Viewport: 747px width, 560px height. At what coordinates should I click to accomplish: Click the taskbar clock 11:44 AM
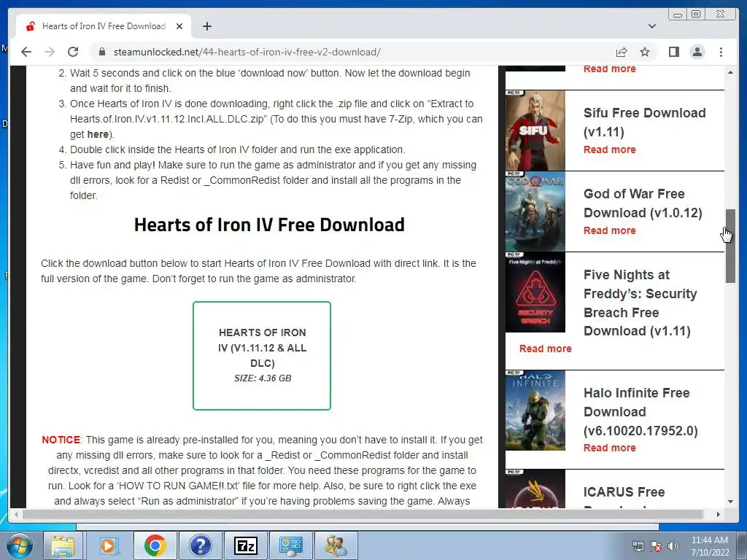tap(710, 546)
